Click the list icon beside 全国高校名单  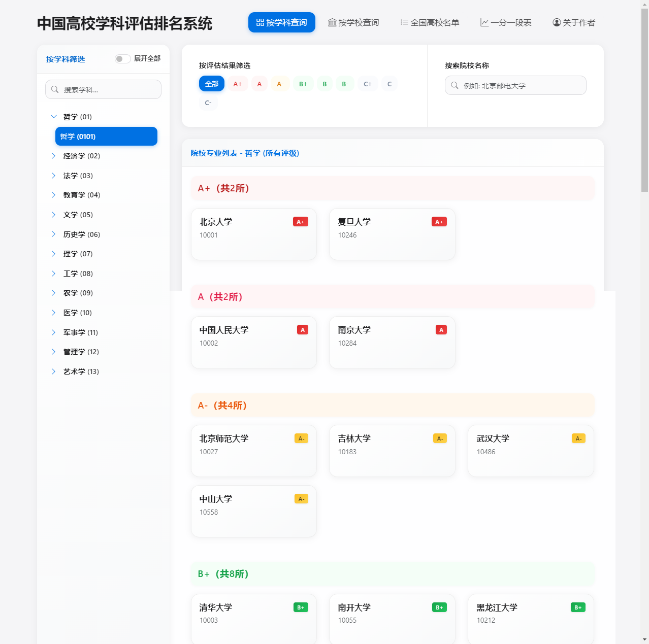tap(404, 22)
